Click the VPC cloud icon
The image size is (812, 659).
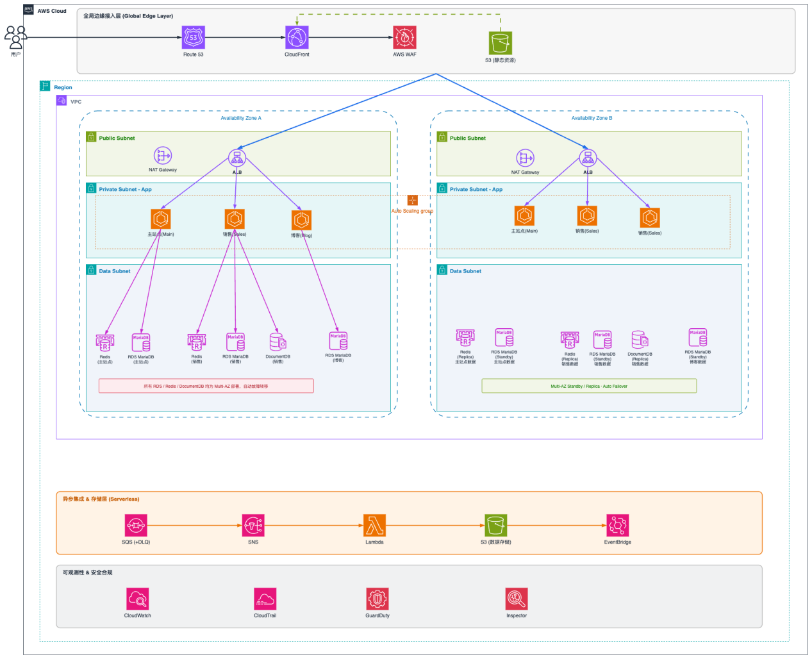pos(62,101)
